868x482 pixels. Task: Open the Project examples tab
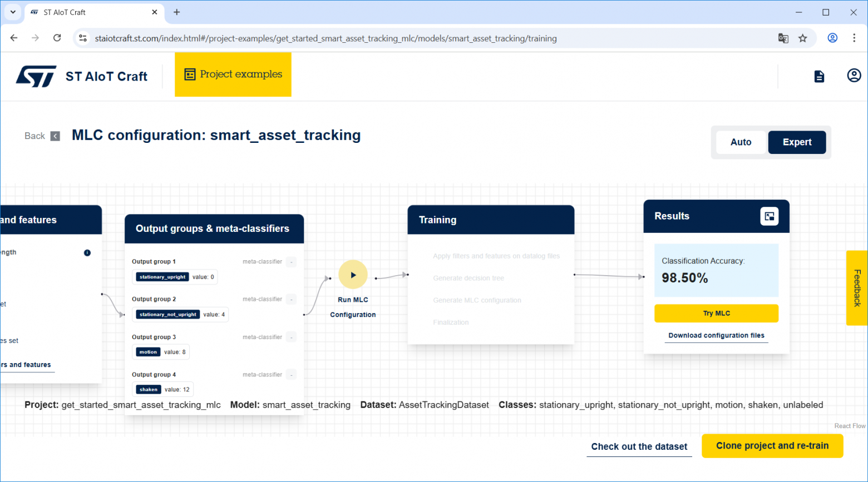(233, 74)
